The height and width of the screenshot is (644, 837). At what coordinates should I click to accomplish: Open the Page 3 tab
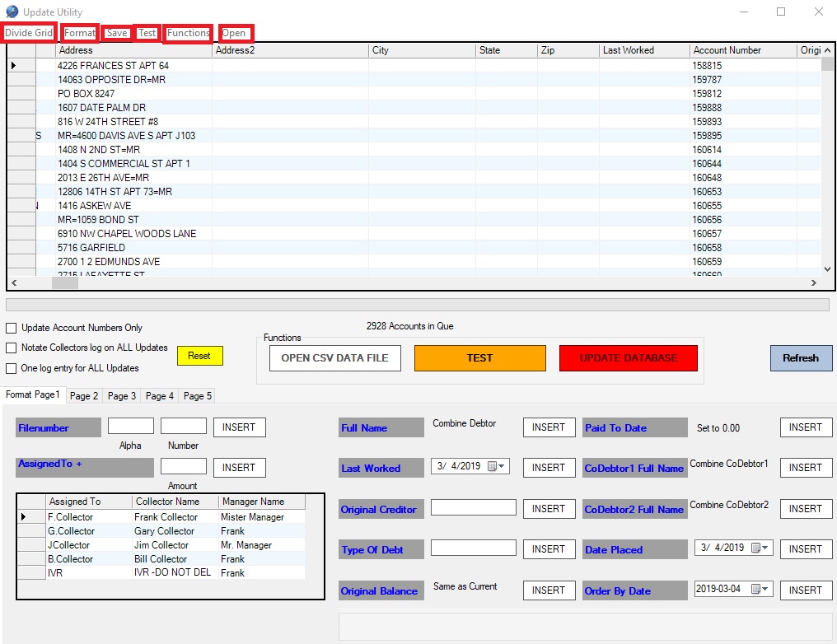[x=122, y=396]
